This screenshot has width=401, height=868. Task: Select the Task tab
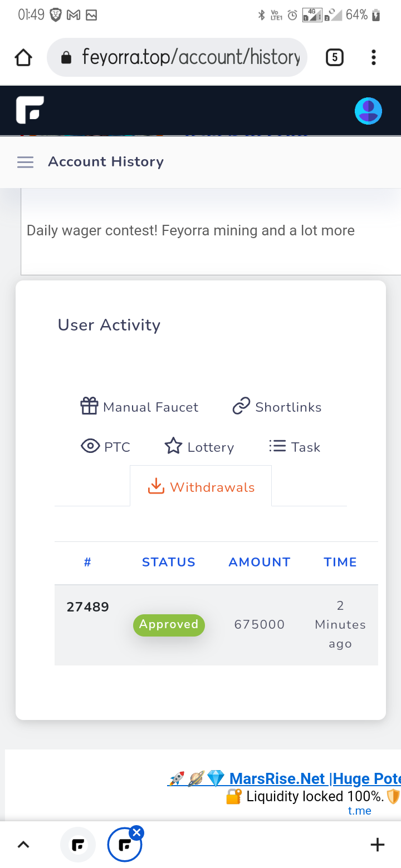[294, 447]
